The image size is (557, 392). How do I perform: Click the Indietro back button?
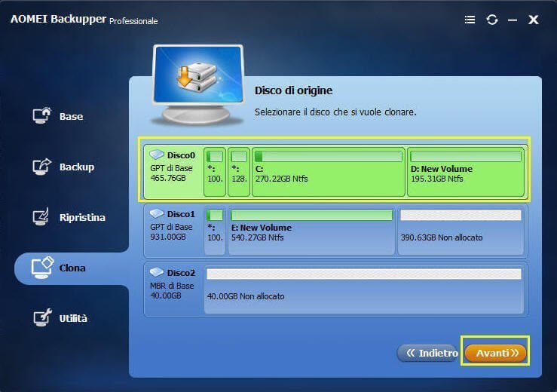(427, 353)
